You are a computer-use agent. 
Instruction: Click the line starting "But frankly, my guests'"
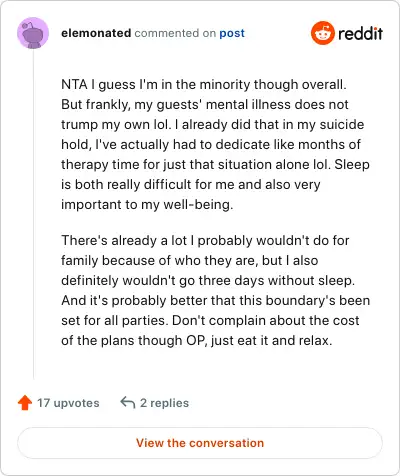205,105
